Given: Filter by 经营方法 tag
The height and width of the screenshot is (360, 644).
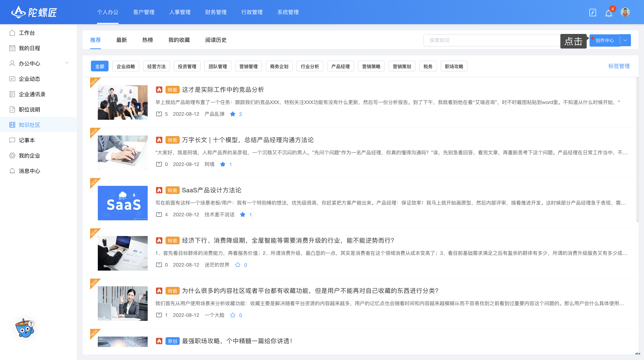Looking at the screenshot, I should (156, 66).
